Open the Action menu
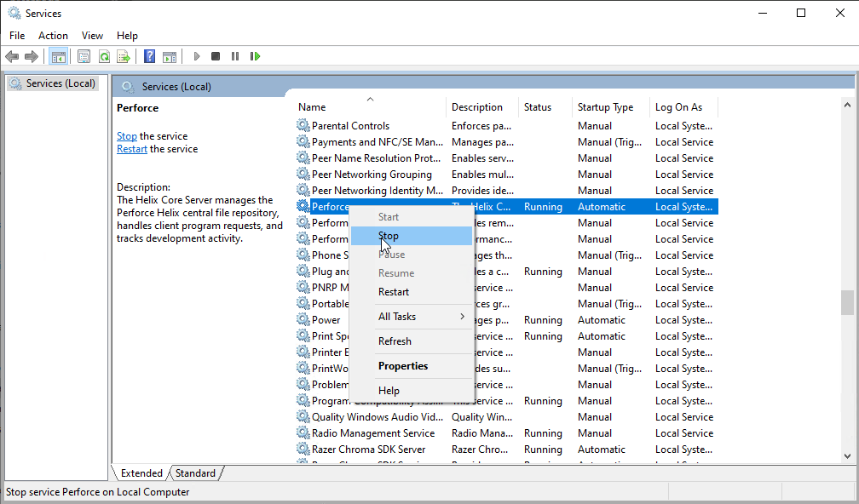This screenshot has width=859, height=504. pos(53,36)
